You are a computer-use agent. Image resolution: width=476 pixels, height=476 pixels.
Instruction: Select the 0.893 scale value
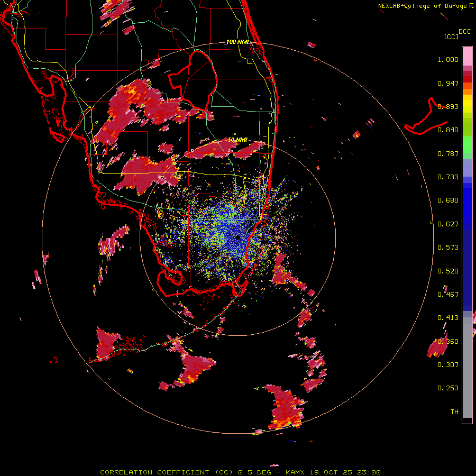click(448, 106)
